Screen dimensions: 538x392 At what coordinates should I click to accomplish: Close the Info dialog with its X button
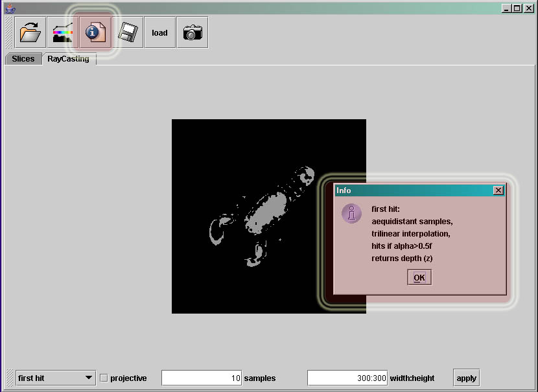[498, 190]
